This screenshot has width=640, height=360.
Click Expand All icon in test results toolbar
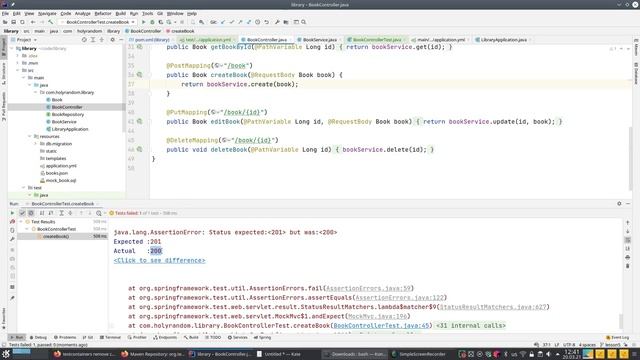pyautogui.click(x=61, y=213)
